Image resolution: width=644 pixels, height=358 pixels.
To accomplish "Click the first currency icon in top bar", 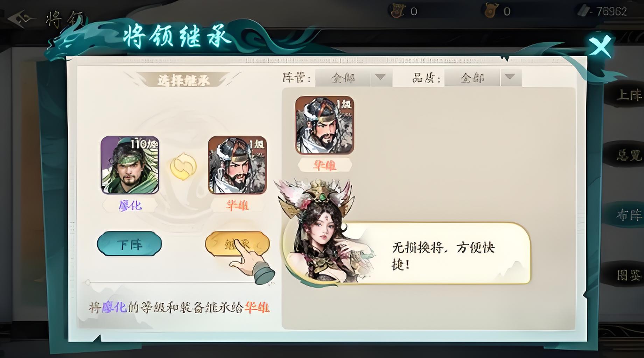I will (397, 11).
